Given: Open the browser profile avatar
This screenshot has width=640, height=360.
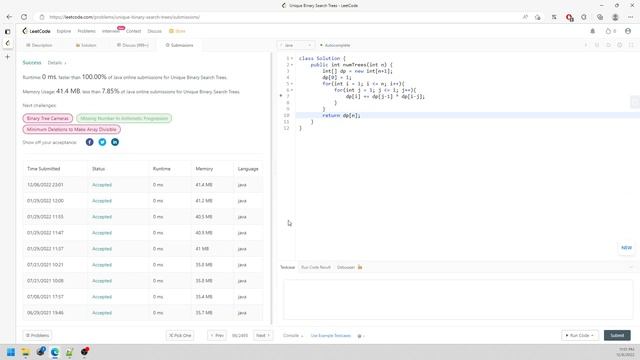Looking at the screenshot, I should (x=615, y=17).
